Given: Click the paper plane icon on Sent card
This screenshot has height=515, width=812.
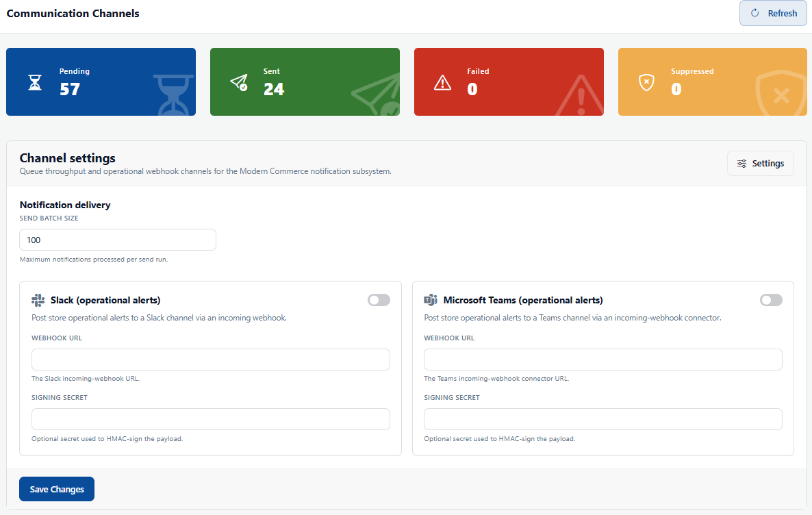Looking at the screenshot, I should click(239, 82).
